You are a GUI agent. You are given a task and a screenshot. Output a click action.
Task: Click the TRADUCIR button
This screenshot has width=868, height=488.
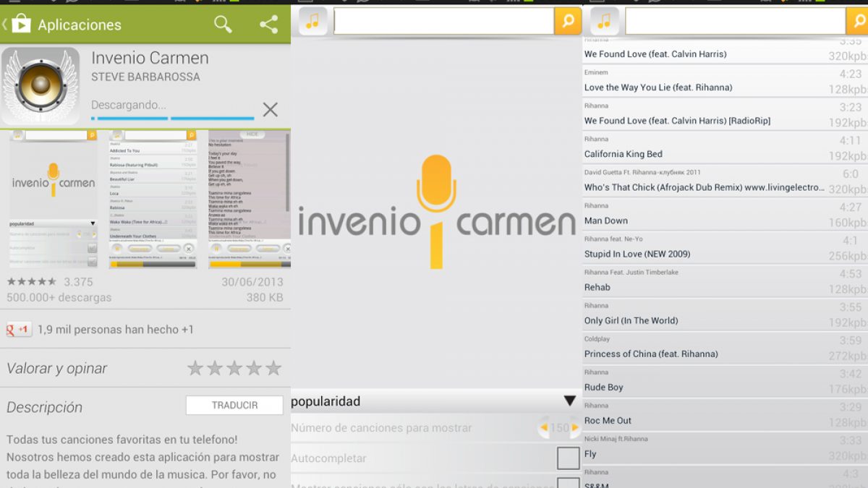(234, 406)
